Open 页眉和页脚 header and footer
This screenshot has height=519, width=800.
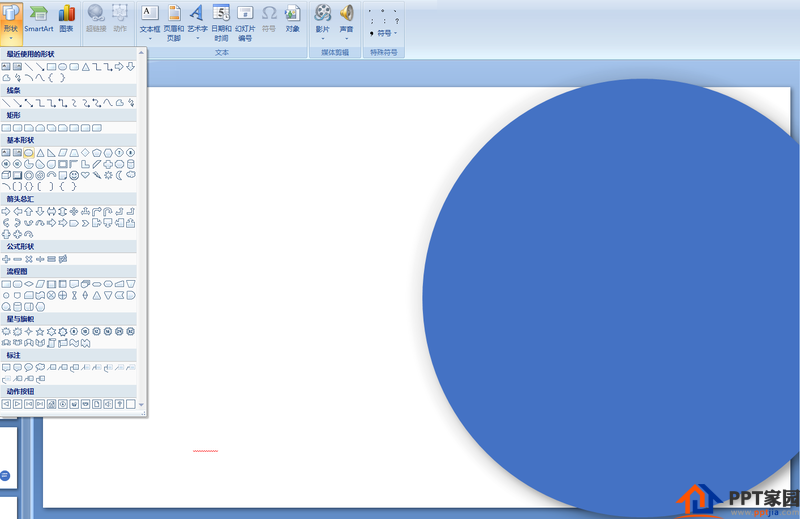(x=173, y=23)
